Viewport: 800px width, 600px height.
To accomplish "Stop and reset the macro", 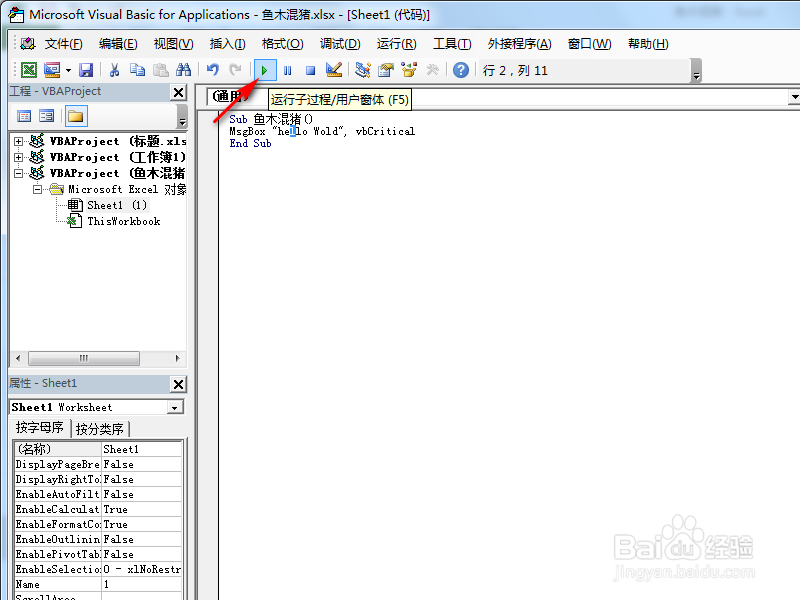I will [x=310, y=70].
